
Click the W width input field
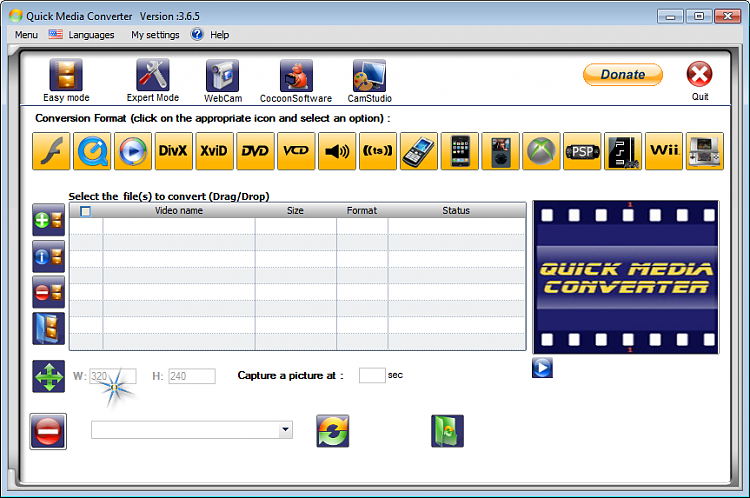coord(113,376)
